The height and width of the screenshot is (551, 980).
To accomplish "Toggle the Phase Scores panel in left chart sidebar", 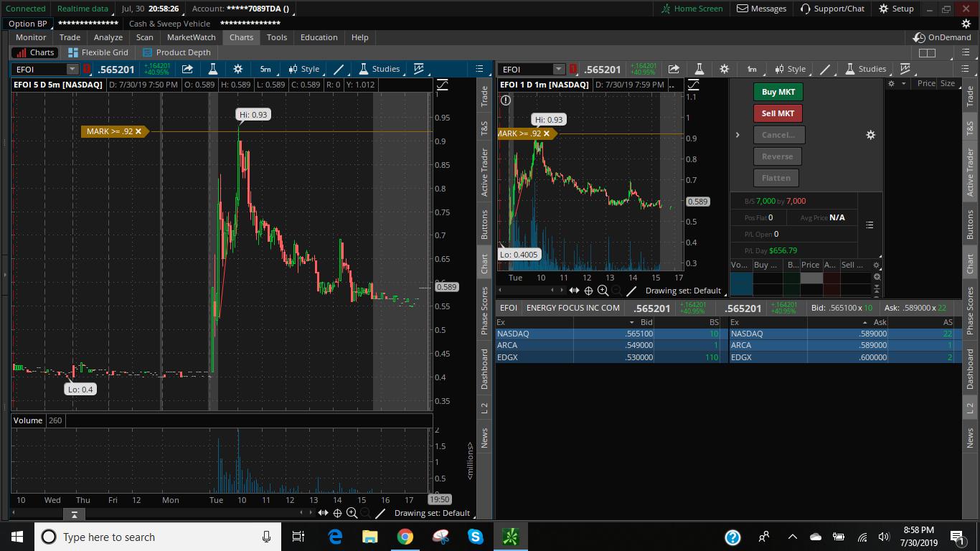I will tap(484, 310).
